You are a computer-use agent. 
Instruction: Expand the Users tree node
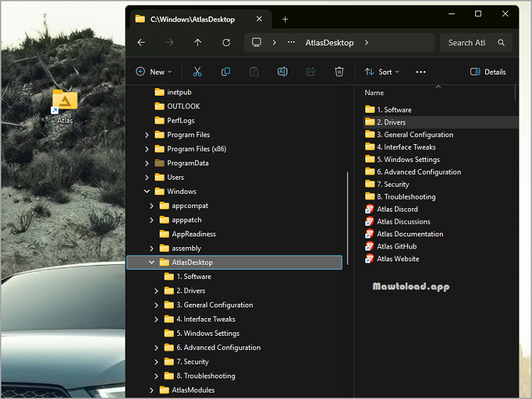(147, 177)
